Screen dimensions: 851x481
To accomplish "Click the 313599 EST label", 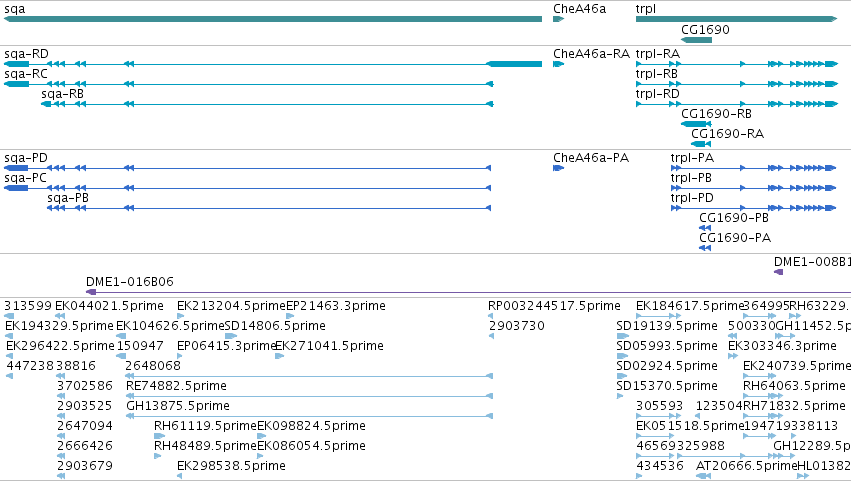I will pos(28,306).
